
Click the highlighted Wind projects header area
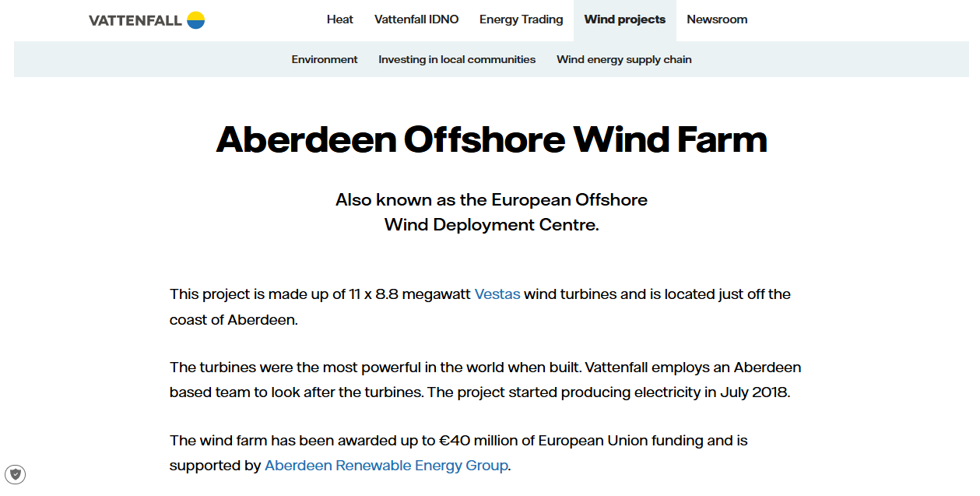[624, 19]
